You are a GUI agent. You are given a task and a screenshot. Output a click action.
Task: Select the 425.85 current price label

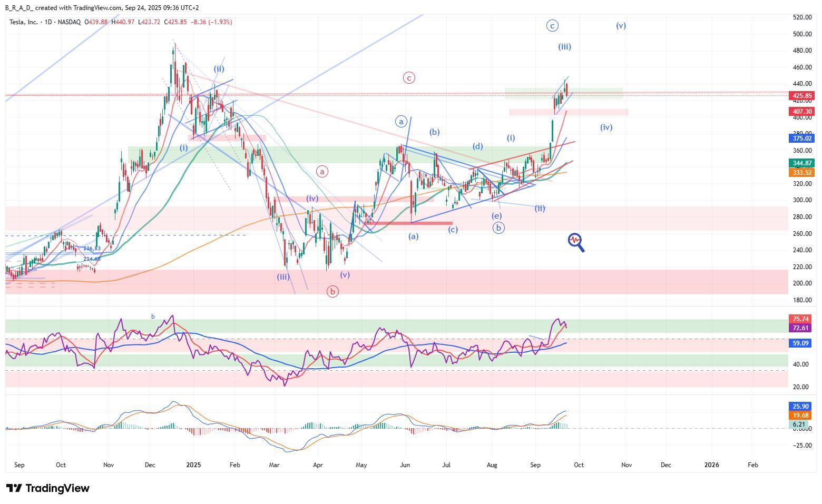(x=800, y=96)
